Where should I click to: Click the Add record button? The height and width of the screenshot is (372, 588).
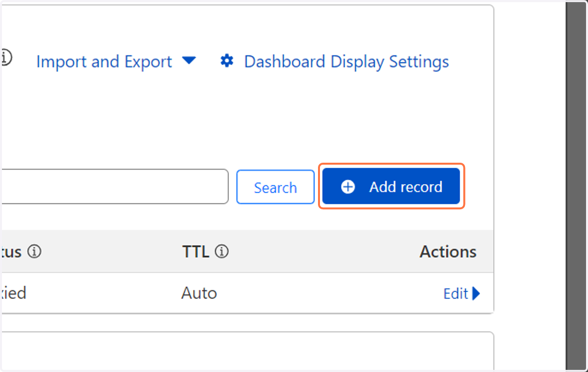click(x=391, y=187)
